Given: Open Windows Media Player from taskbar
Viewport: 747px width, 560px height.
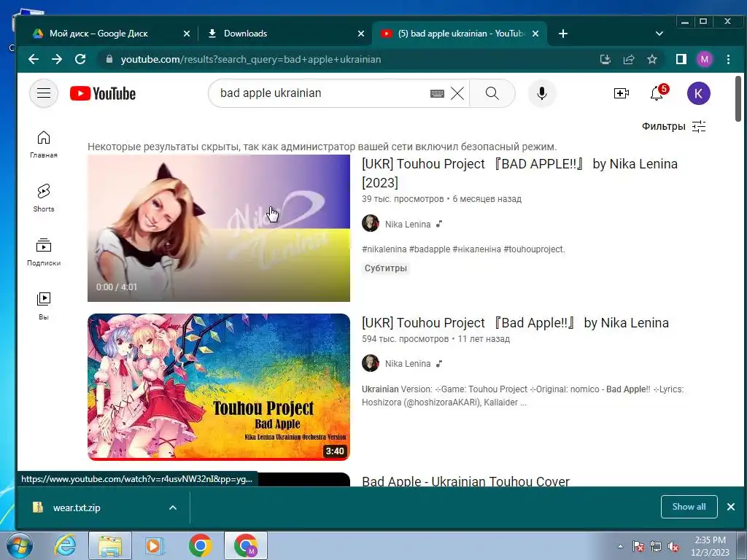Looking at the screenshot, I should pyautogui.click(x=155, y=545).
